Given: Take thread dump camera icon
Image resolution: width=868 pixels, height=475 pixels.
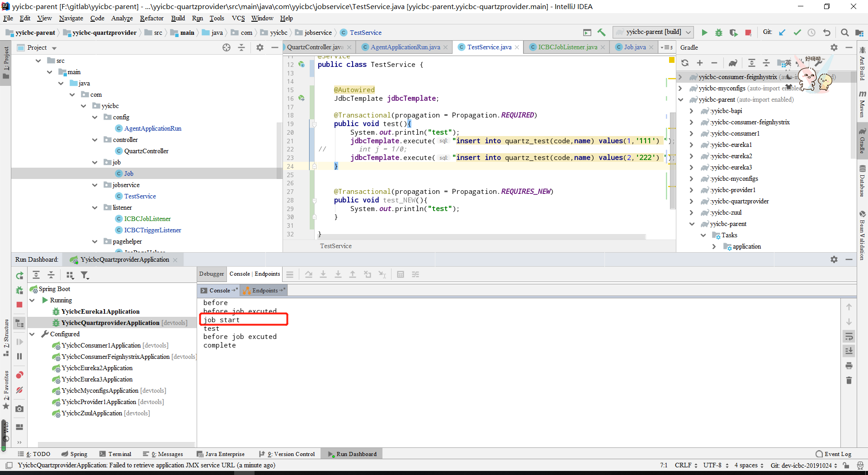Looking at the screenshot, I should coord(19,409).
